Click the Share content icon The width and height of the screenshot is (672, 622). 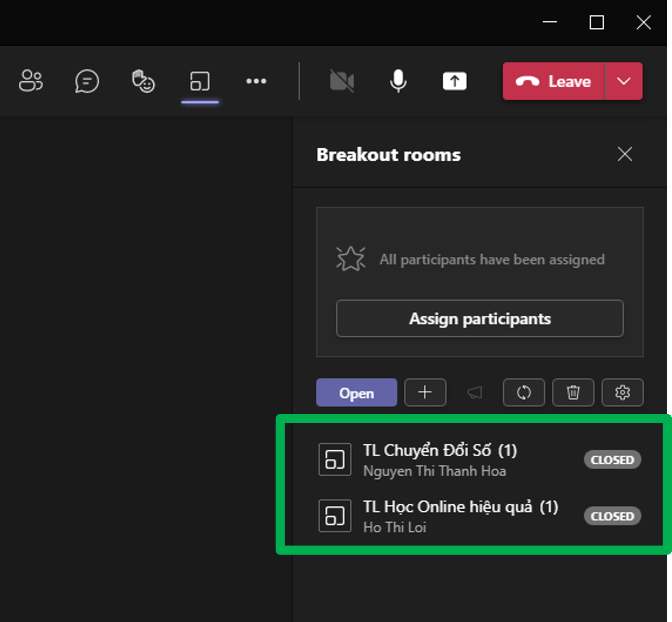tap(455, 81)
